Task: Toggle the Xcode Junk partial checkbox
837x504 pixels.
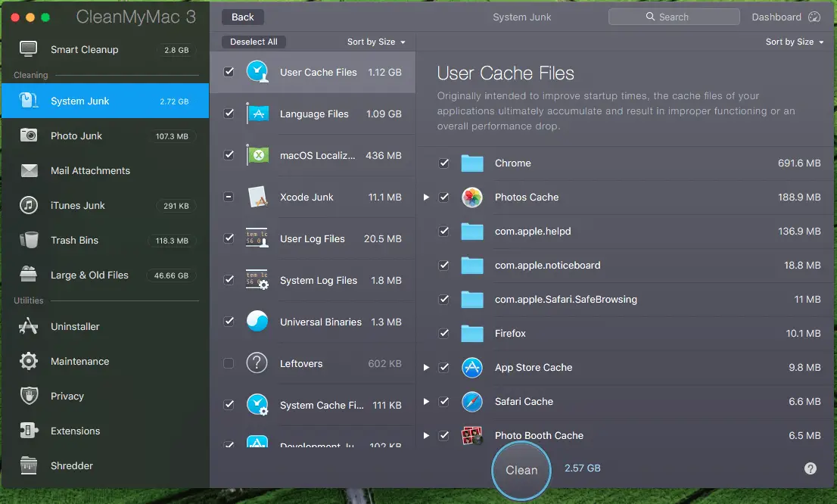Action: coord(229,197)
